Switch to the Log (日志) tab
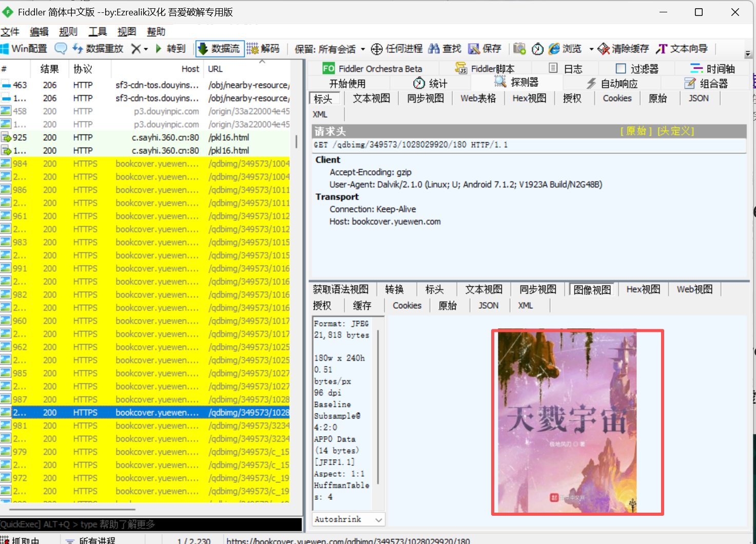Image resolution: width=756 pixels, height=544 pixels. (566, 68)
